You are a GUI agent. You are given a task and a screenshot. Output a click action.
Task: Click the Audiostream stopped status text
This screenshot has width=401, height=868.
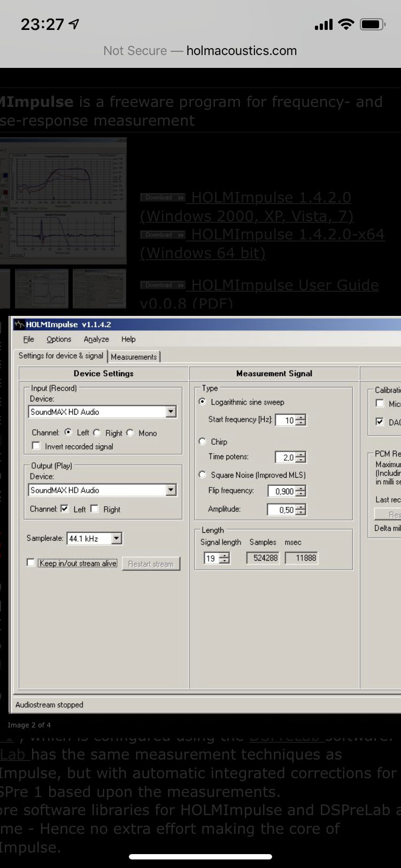[x=49, y=704]
